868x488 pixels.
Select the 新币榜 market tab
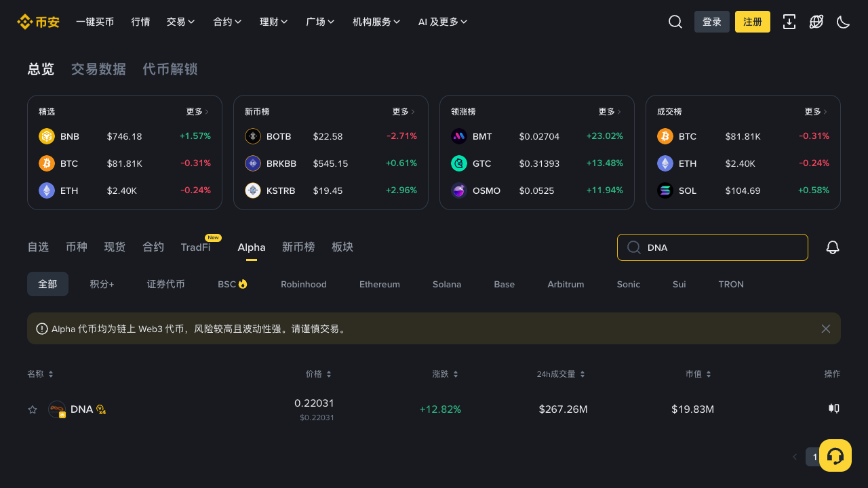(298, 247)
